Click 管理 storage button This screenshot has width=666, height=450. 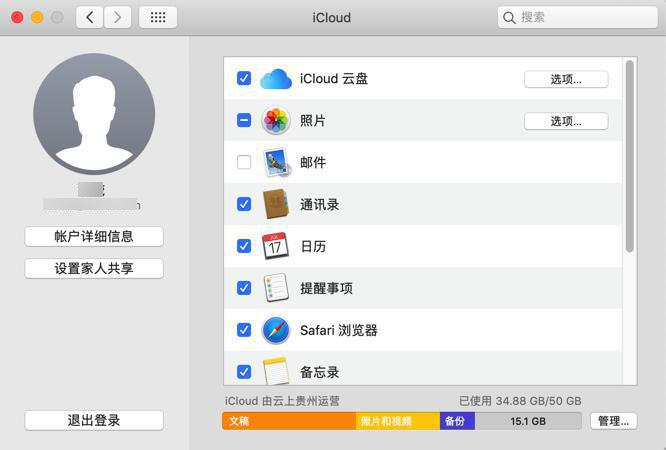point(613,421)
